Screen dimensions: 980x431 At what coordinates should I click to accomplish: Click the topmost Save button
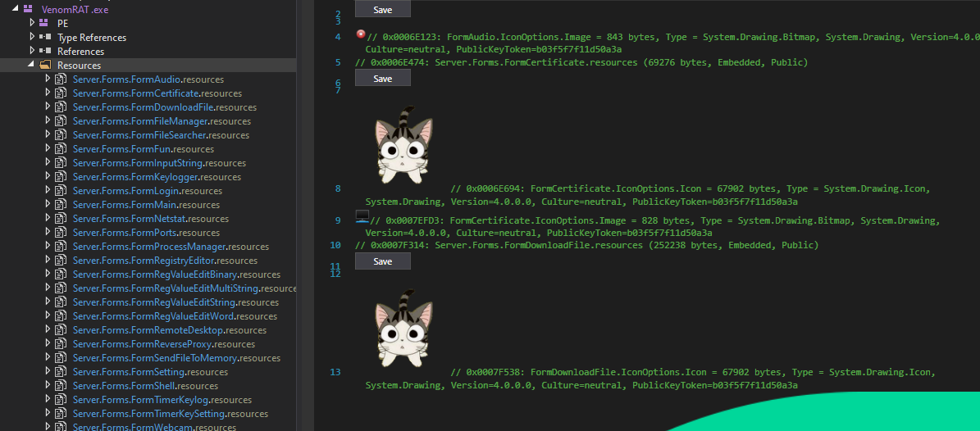pos(382,9)
